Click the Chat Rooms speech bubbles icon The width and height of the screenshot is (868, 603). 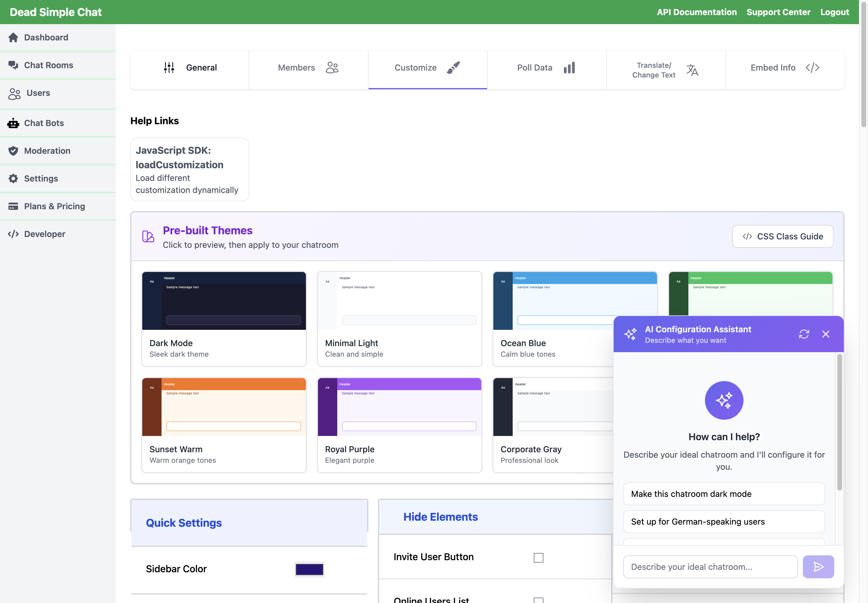pyautogui.click(x=13, y=65)
